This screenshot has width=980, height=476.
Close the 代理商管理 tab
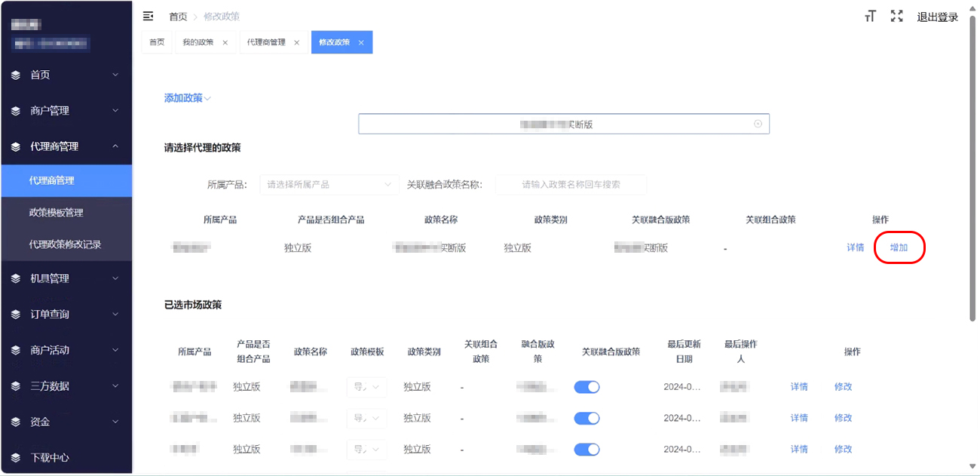[x=297, y=43]
